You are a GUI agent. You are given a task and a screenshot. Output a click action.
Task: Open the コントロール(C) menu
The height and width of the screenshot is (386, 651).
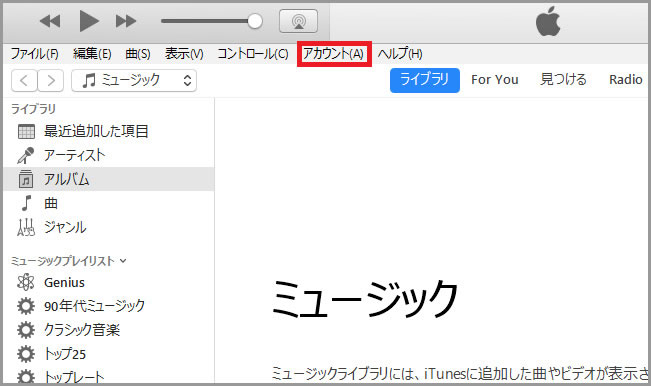[253, 54]
